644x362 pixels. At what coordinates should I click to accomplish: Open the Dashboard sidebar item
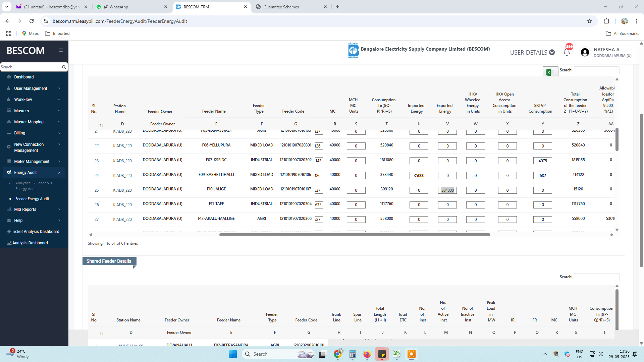tap(24, 77)
